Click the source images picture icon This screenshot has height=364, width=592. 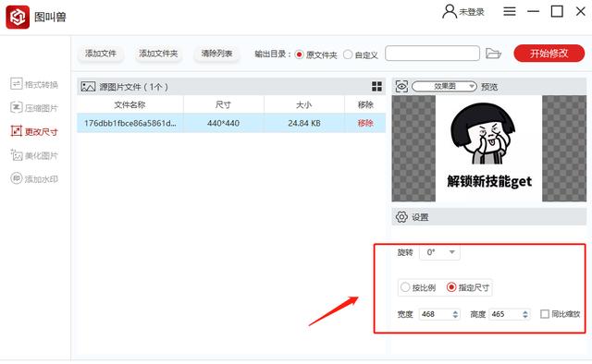(88, 87)
